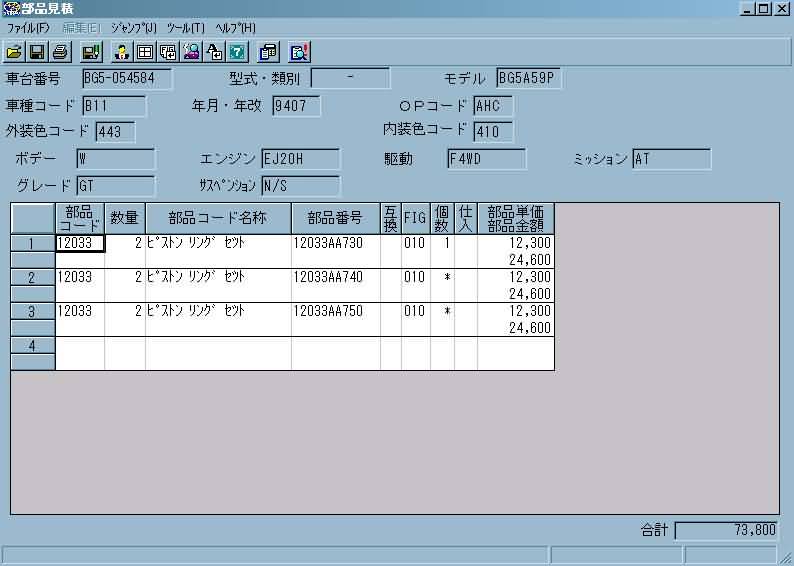Click the 駆動 field F4WD
794x566 pixels.
pyautogui.click(x=487, y=159)
